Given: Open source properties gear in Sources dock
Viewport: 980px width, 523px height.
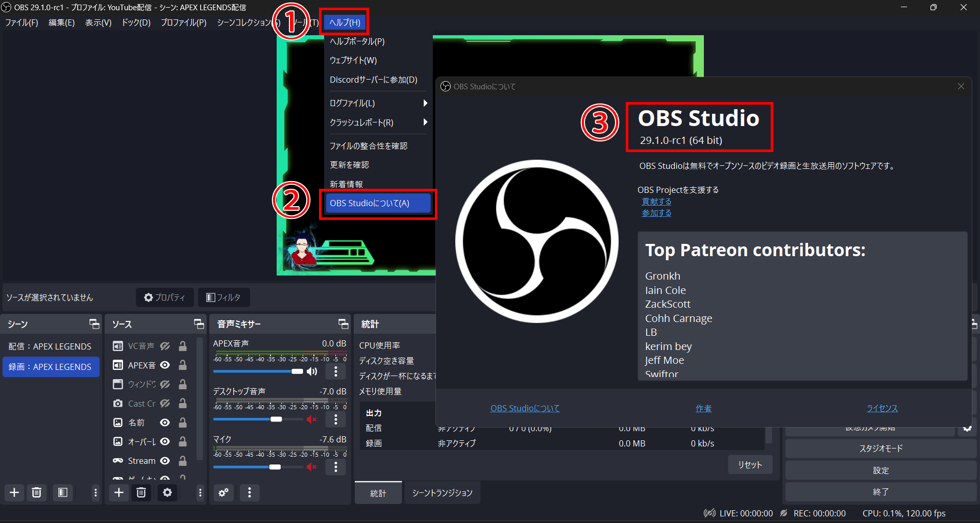Looking at the screenshot, I should pos(167,492).
